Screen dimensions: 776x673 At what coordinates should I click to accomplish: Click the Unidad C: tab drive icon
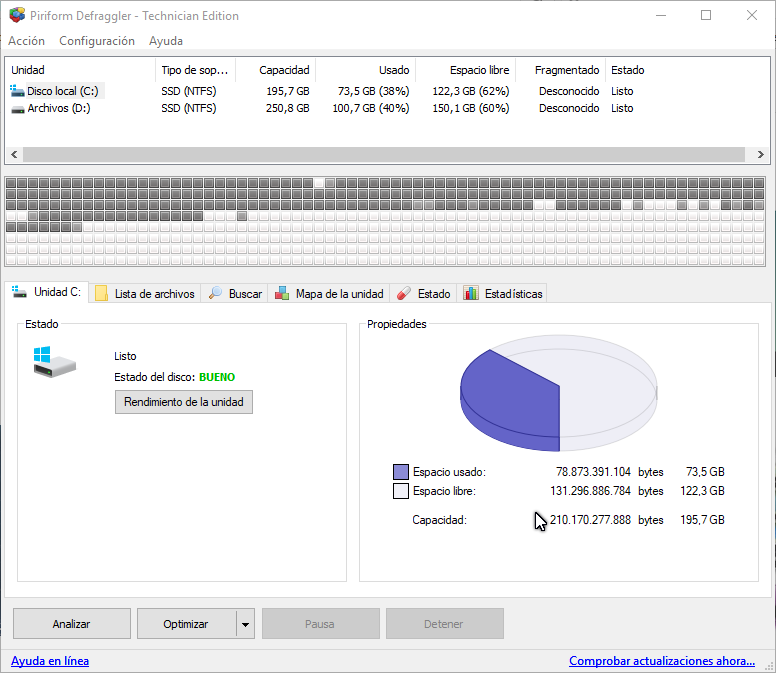coord(19,292)
